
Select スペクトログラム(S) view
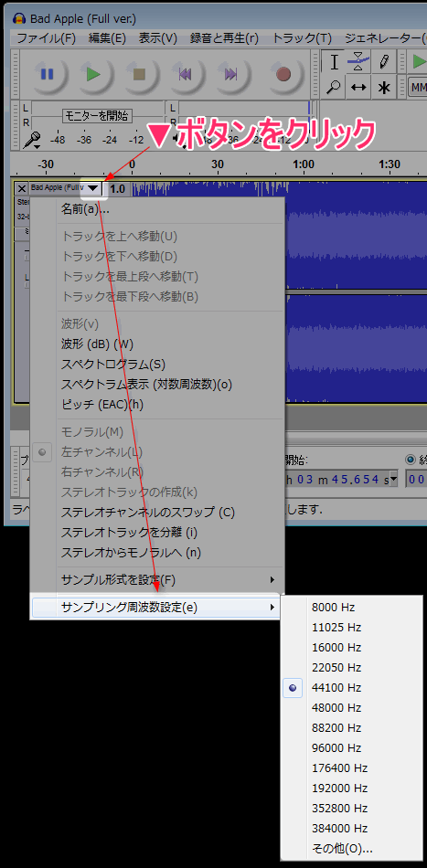pyautogui.click(x=156, y=365)
